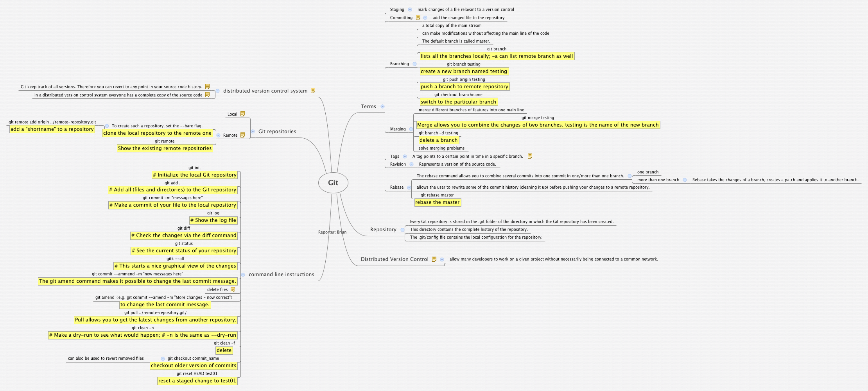Image resolution: width=868 pixels, height=391 pixels.
Task: Click the note icon after "distributed version control system"
Action: 312,90
